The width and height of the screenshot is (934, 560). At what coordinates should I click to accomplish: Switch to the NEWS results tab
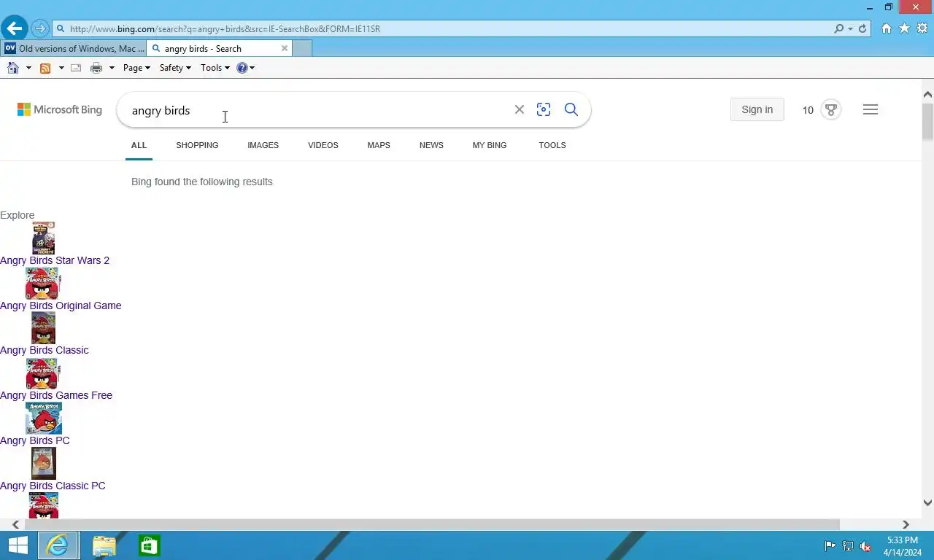431,145
